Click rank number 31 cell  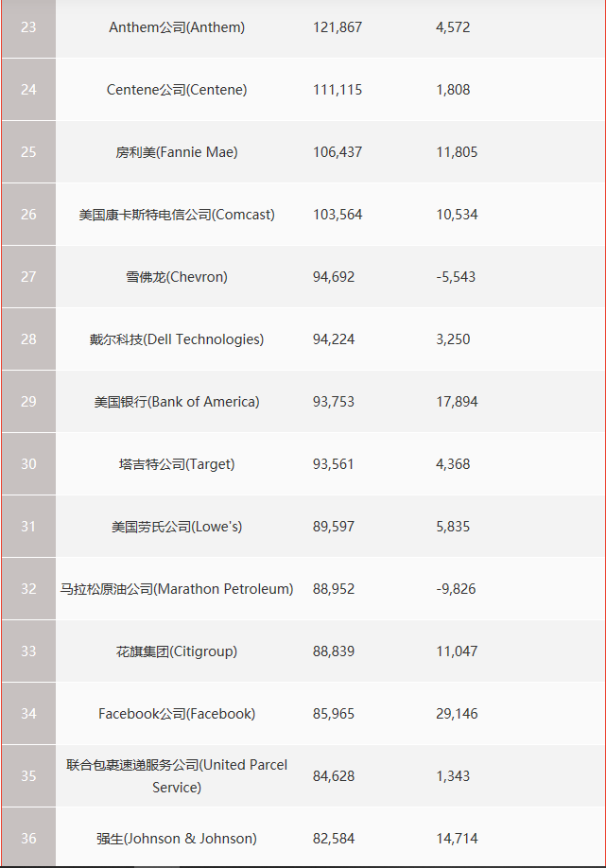(x=28, y=527)
